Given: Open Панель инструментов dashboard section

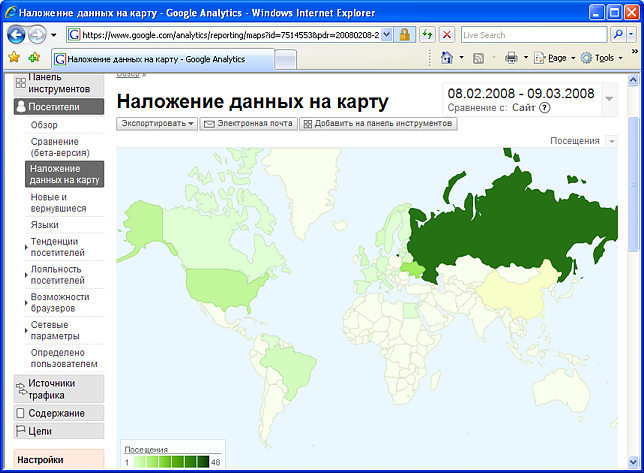Looking at the screenshot, I should point(59,83).
